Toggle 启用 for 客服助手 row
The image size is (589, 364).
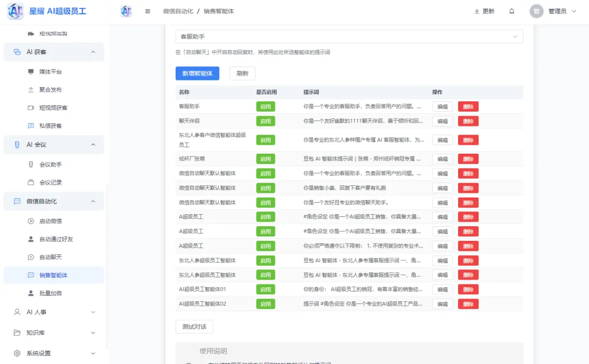point(266,107)
